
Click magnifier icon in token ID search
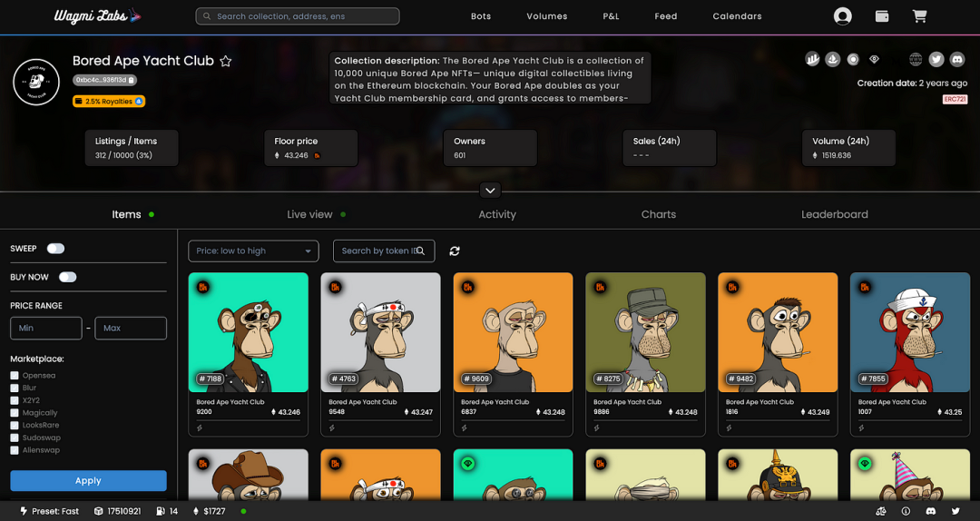click(421, 251)
